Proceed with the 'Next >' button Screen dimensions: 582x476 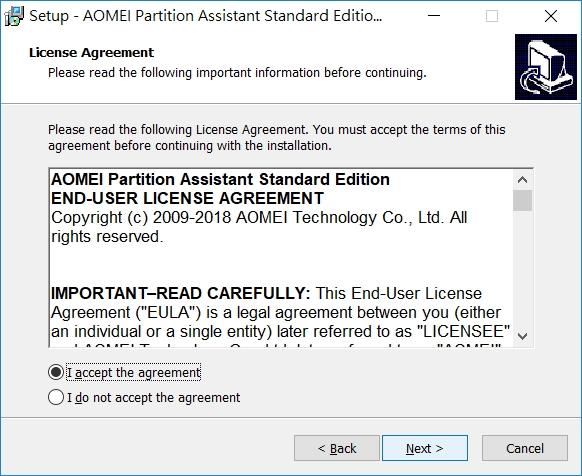(x=425, y=448)
